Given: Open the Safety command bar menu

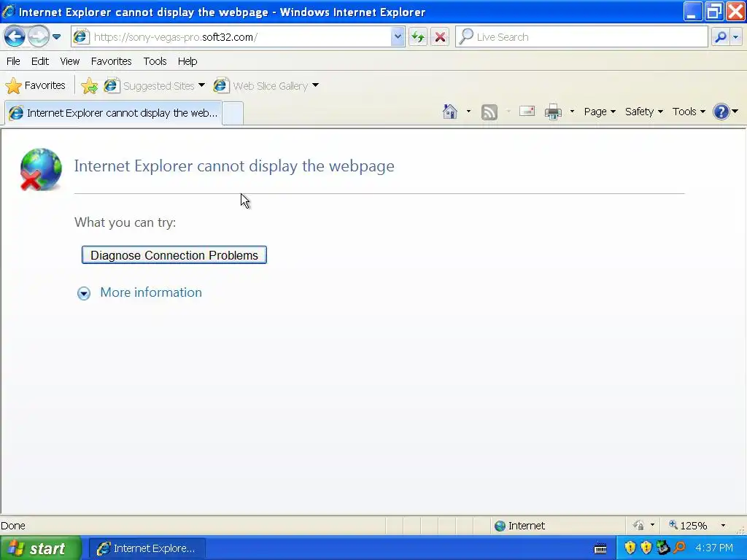Looking at the screenshot, I should (643, 112).
